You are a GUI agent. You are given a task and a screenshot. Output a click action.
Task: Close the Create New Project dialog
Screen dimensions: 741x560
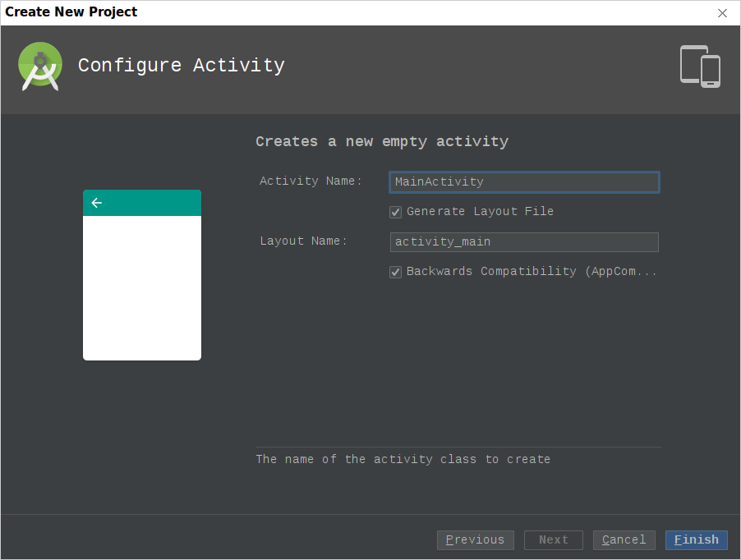pyautogui.click(x=722, y=13)
